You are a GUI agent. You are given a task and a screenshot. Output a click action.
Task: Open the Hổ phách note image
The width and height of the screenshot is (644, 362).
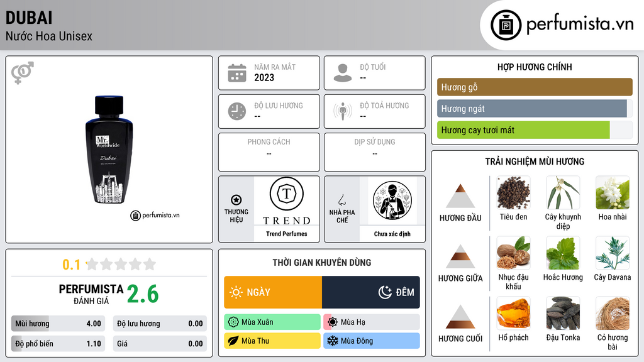(513, 314)
